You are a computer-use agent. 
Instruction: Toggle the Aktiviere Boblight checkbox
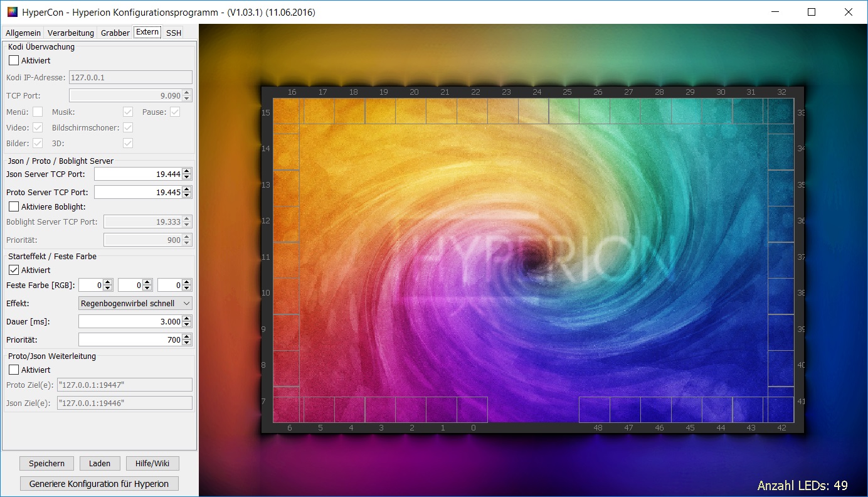(14, 206)
